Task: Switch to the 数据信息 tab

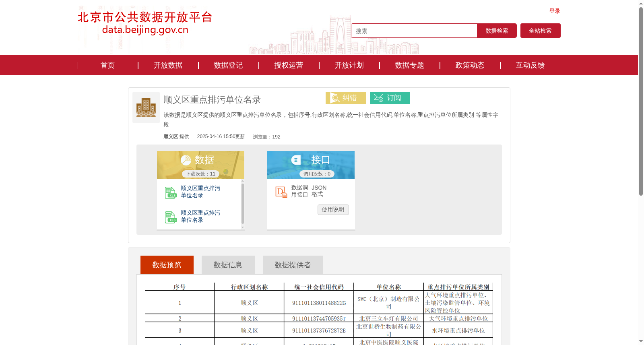Action: pyautogui.click(x=228, y=265)
